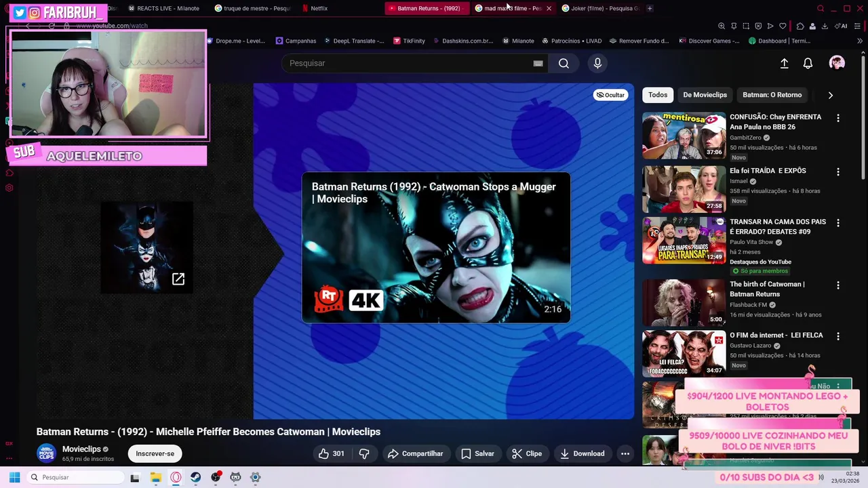Screen dimensions: 868x488
Task: Open TikFinity bookmark
Action: point(409,41)
